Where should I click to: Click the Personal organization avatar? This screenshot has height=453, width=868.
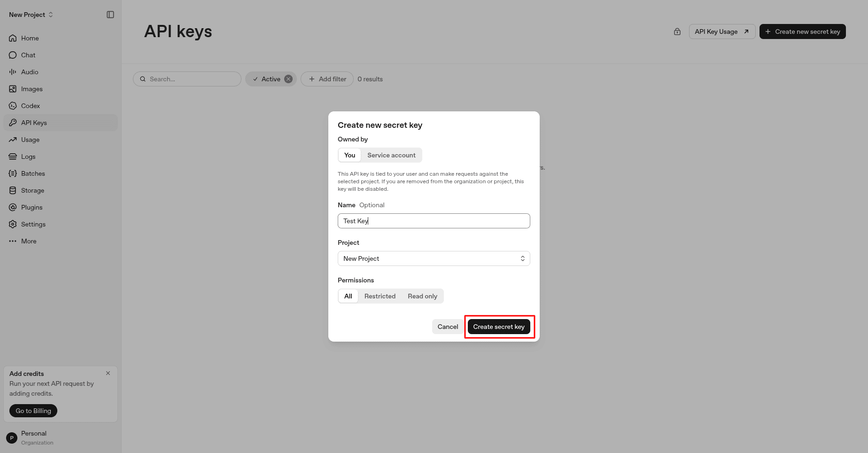[12, 438]
